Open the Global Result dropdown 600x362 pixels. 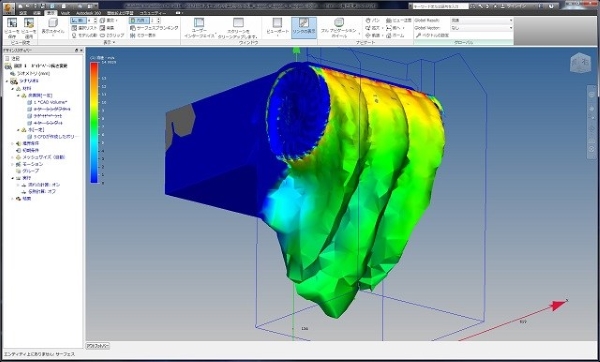pyautogui.click(x=481, y=20)
